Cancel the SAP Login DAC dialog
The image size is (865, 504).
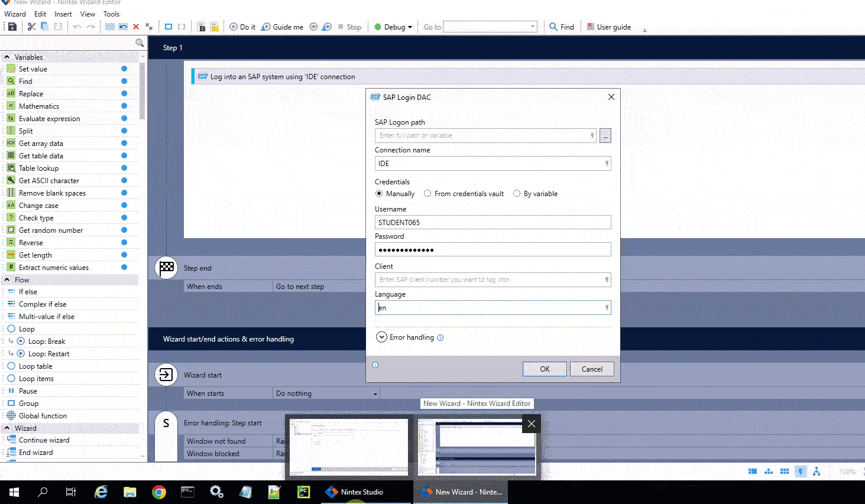coord(592,369)
